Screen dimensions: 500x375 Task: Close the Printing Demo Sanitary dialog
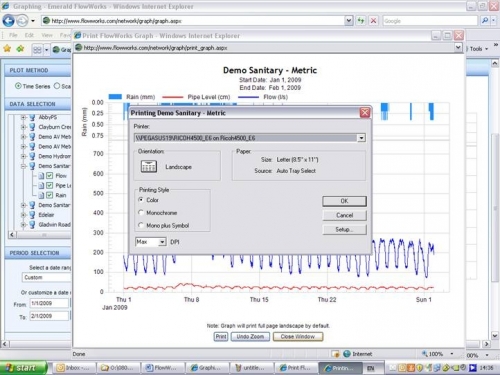[x=365, y=113]
